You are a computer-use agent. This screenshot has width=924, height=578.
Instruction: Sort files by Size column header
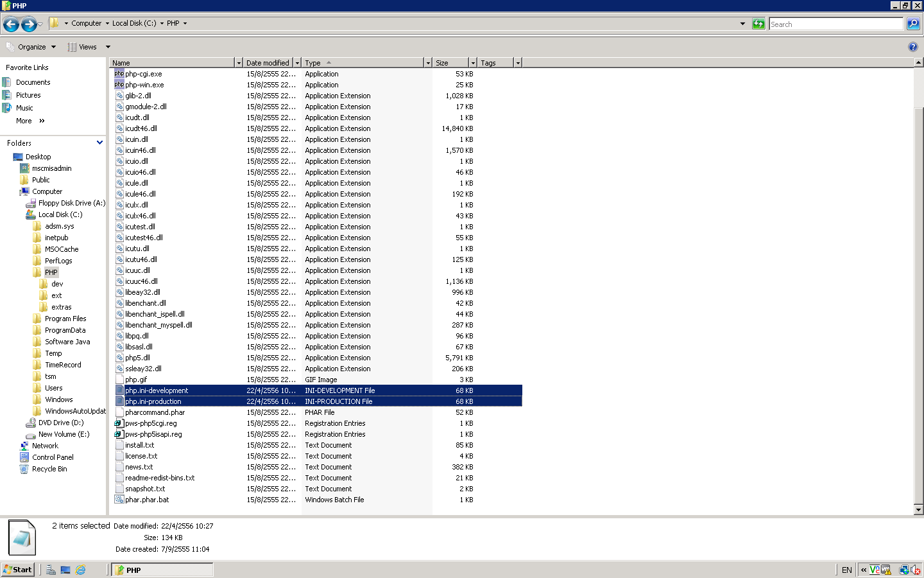[x=450, y=63]
